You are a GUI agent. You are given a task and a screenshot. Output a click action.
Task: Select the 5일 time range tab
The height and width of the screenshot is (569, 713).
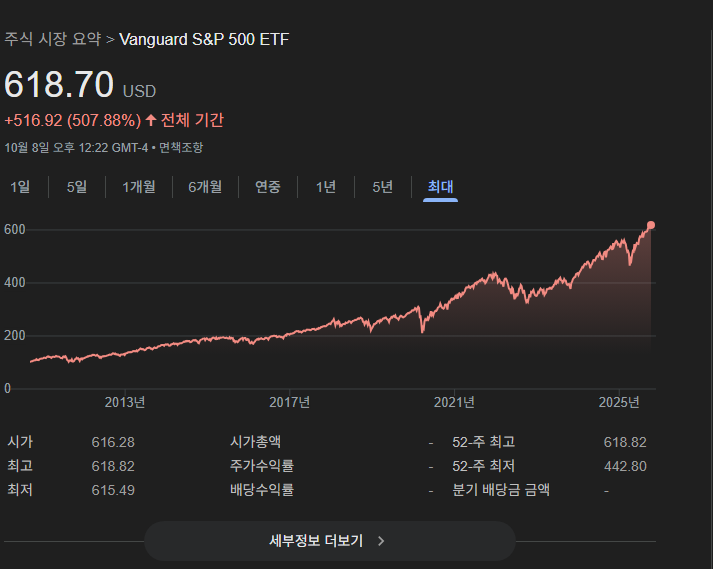pyautogui.click(x=77, y=186)
